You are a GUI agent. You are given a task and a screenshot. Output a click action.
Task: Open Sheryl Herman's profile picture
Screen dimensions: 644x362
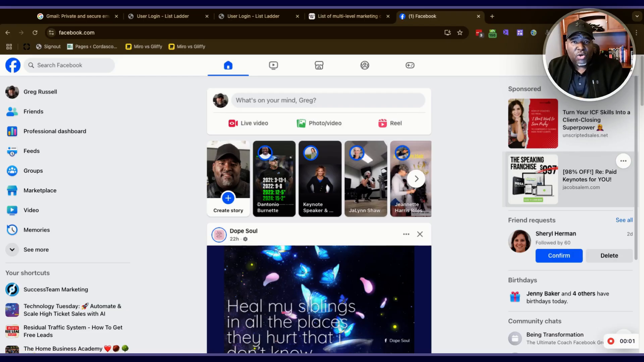point(520,241)
